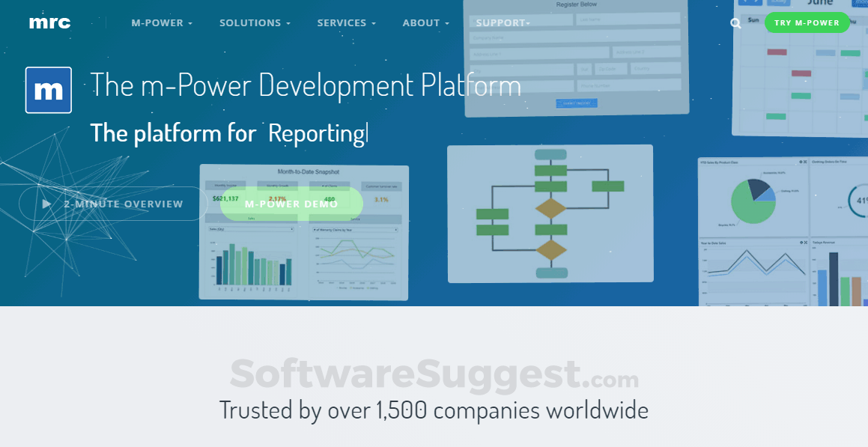Open the SERVICES dropdown menu
Screen dimensions: 868x447
click(x=345, y=22)
